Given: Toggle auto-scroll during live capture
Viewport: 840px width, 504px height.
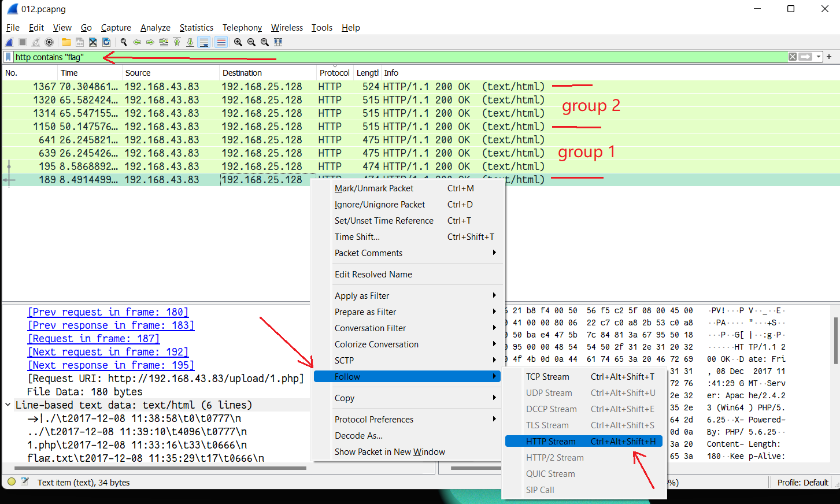Looking at the screenshot, I should tap(203, 42).
